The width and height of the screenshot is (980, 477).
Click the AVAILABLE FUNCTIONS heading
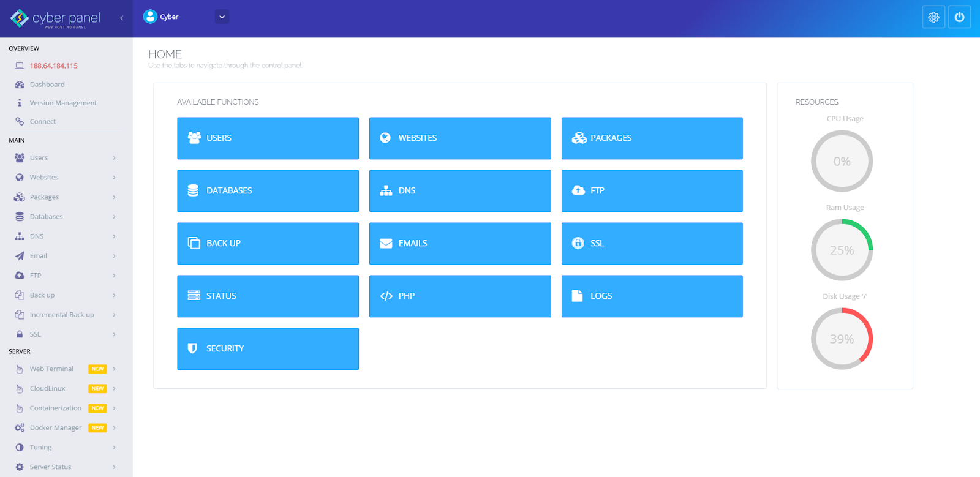(x=218, y=102)
